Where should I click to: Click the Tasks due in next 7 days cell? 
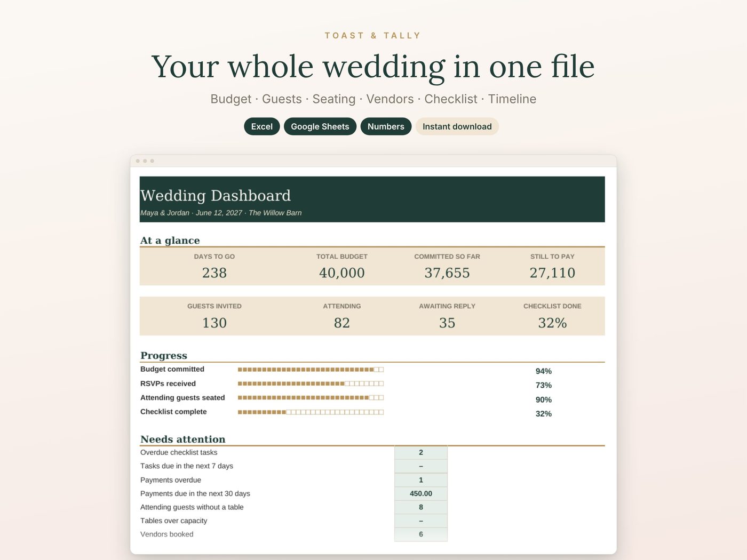(421, 466)
